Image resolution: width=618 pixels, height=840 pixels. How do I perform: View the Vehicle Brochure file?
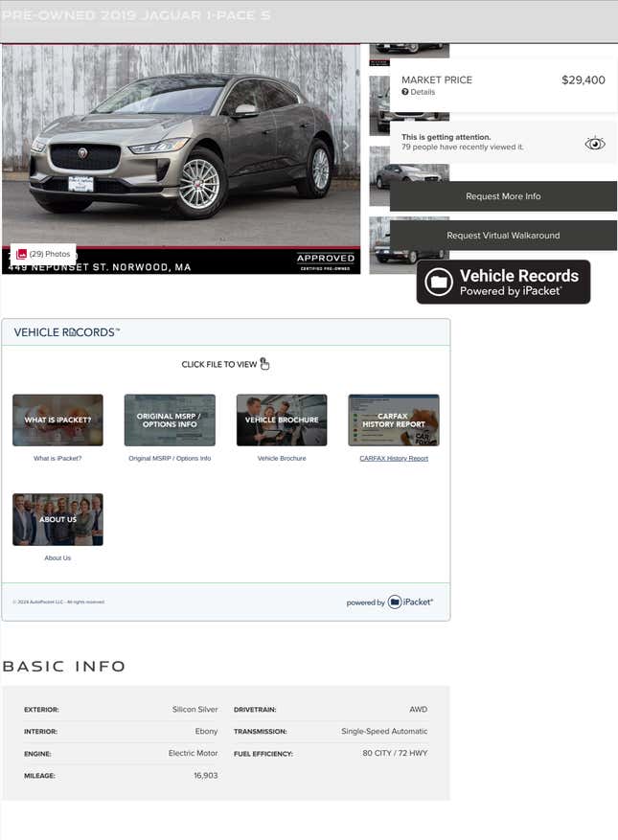point(282,420)
